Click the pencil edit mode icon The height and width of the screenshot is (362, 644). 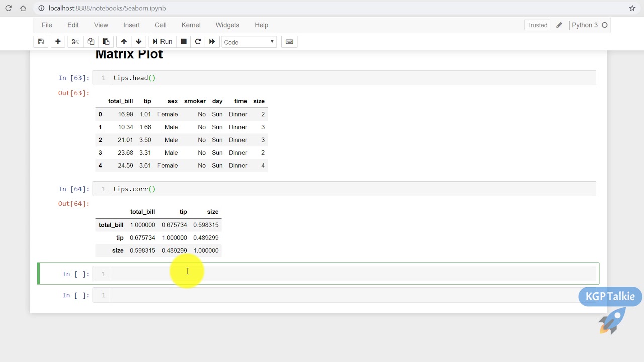pos(559,25)
